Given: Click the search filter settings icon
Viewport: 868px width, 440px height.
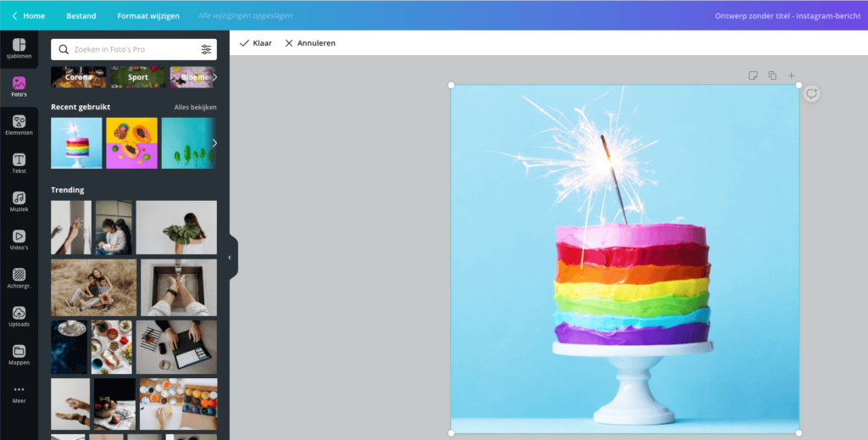Looking at the screenshot, I should (206, 49).
